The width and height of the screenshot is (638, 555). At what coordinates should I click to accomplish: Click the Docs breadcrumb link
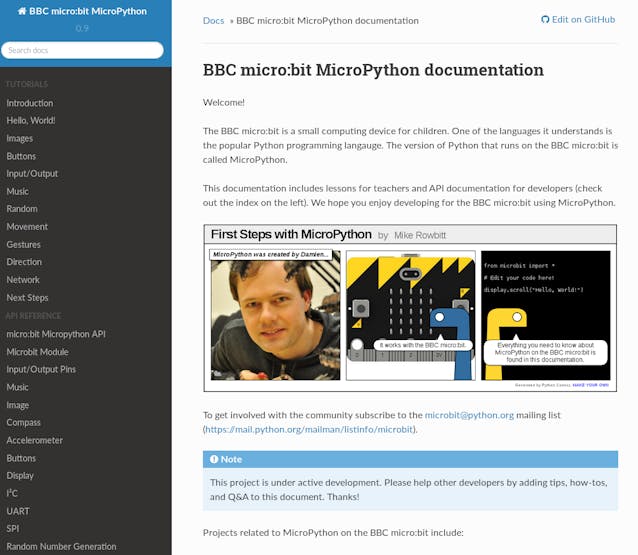[x=214, y=20]
